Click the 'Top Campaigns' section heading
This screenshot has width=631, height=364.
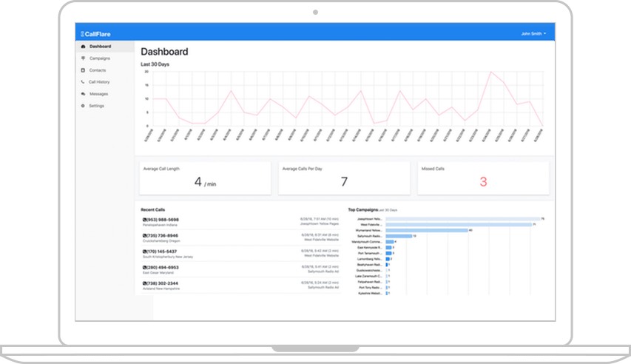(x=363, y=210)
